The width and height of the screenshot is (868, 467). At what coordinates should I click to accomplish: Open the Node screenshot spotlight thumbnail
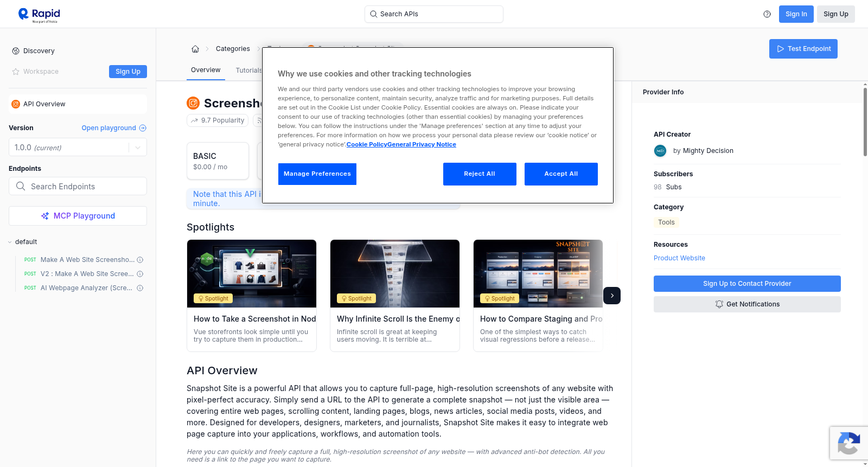252,273
